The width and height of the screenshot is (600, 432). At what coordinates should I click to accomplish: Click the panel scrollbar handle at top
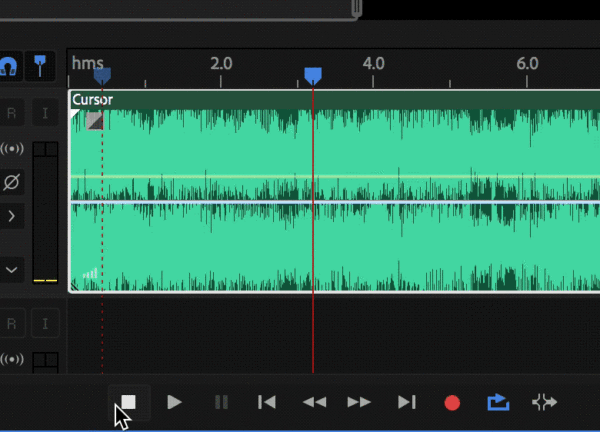pyautogui.click(x=356, y=8)
